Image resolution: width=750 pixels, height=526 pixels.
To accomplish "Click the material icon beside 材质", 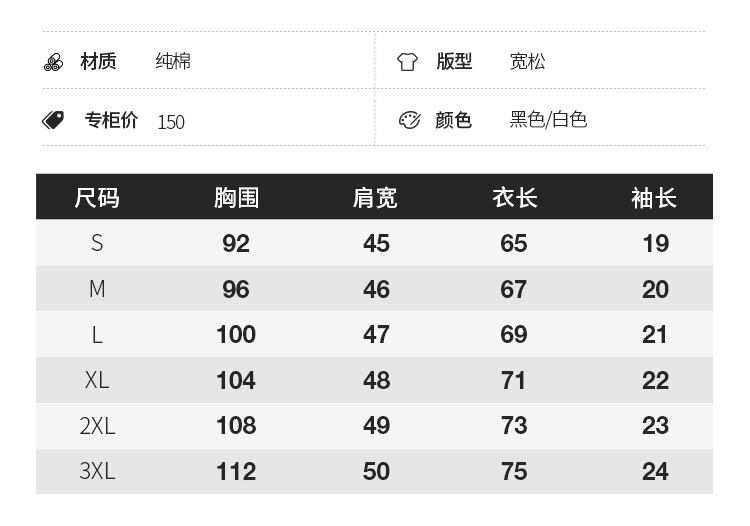I will pyautogui.click(x=54, y=62).
